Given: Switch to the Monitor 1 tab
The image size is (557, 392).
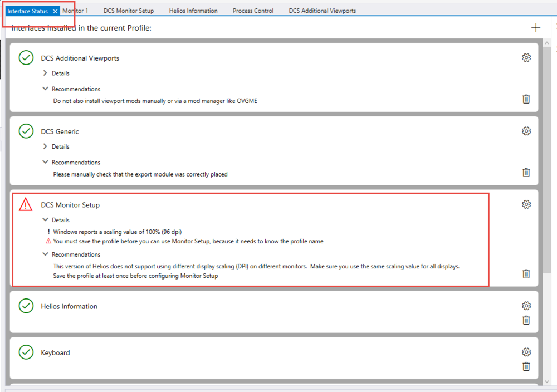Looking at the screenshot, I should (75, 11).
